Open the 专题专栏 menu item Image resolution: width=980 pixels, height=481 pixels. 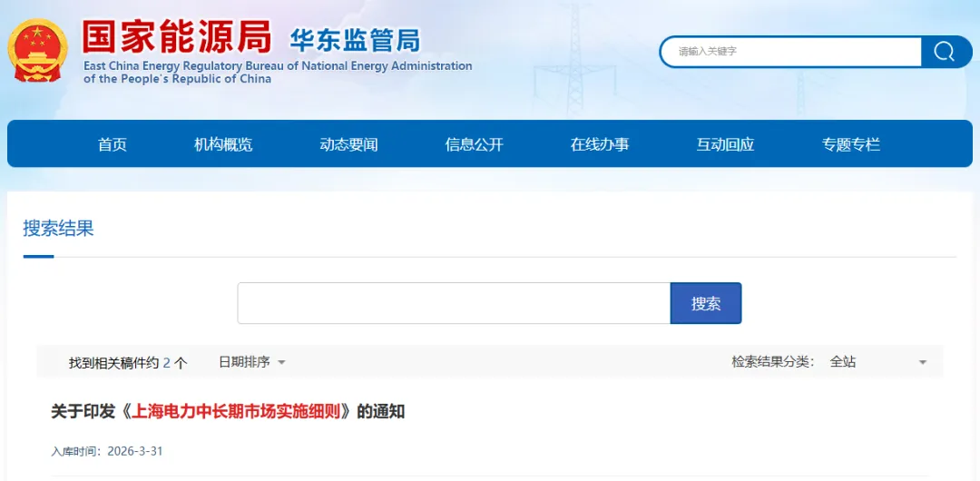click(x=851, y=144)
